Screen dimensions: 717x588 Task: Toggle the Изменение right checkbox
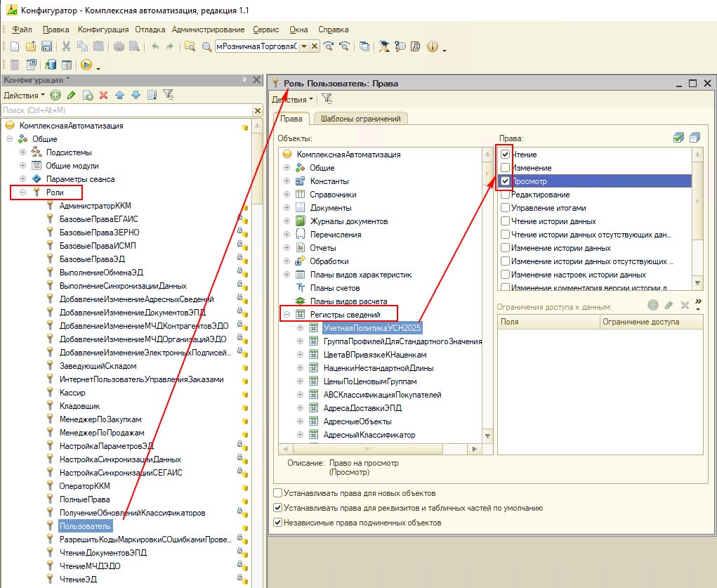[x=505, y=168]
